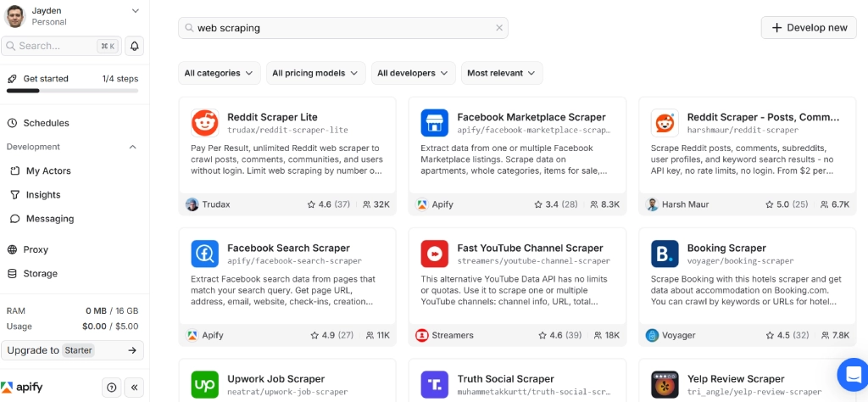
Task: Open the help question mark icon
Action: (x=112, y=388)
